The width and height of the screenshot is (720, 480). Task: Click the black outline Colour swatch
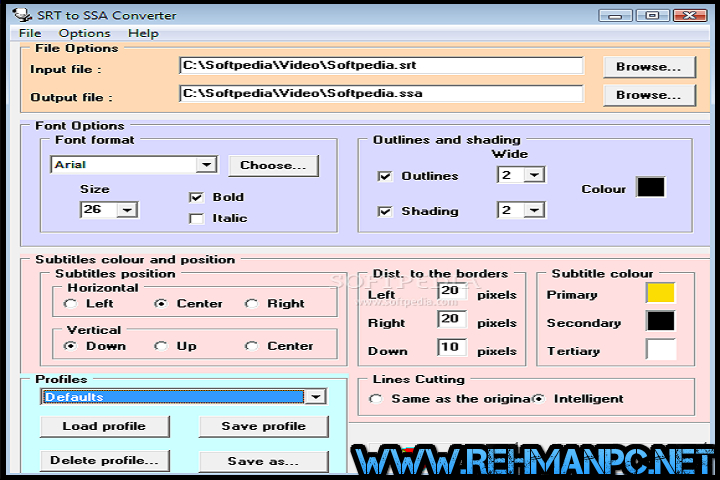651,187
